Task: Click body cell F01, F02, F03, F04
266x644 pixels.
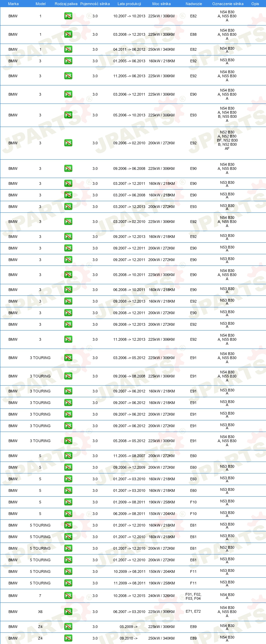Action: coord(193,596)
